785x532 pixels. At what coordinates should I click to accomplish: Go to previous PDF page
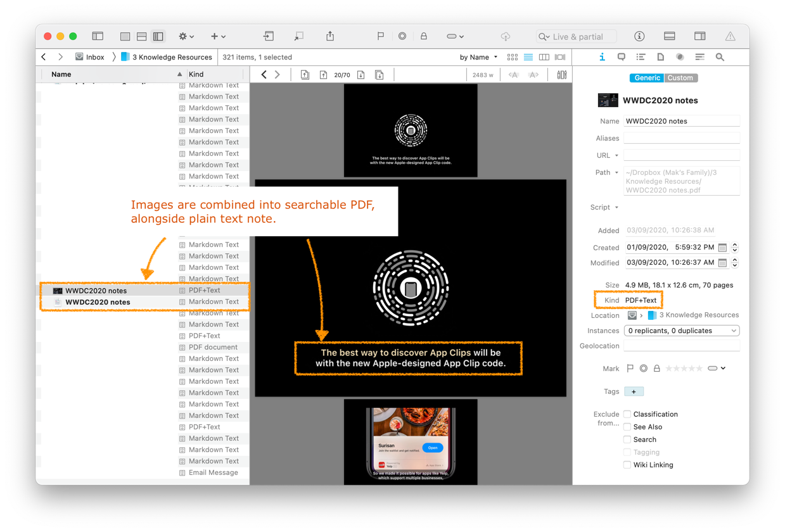[323, 75]
